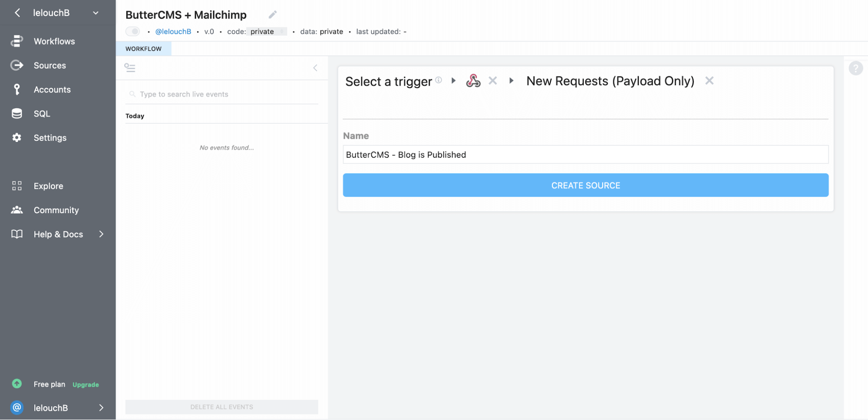868x420 pixels.
Task: Remove the webhook app with the X
Action: point(492,81)
